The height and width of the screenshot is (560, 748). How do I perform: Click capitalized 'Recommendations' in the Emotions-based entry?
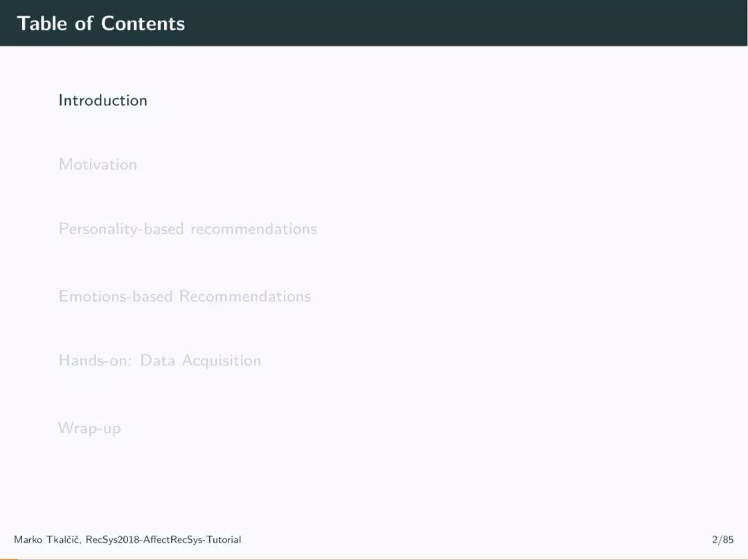[245, 296]
